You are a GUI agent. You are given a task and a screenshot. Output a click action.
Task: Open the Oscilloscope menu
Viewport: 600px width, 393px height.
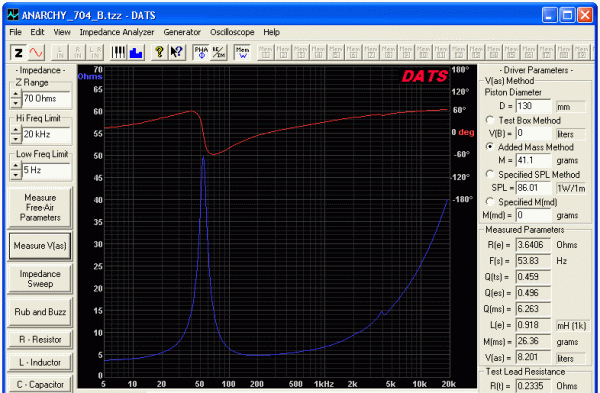click(232, 32)
